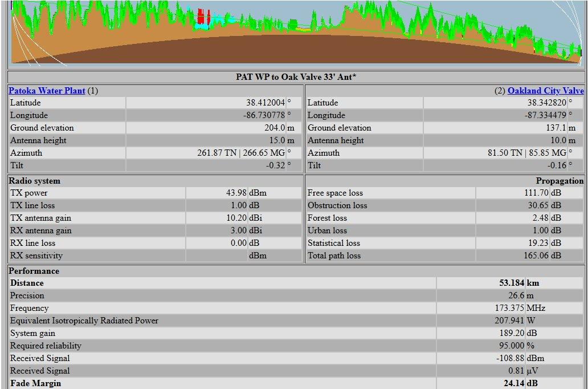This screenshot has height=389, width=588.
Task: Select the title 'PAT WP to Oak Valve 33' Ant*'
Action: point(296,77)
